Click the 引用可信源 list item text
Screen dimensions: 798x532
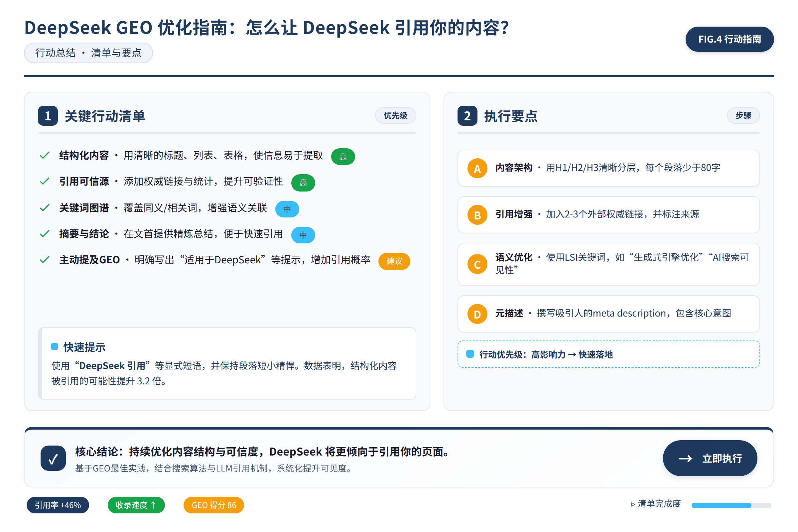pyautogui.click(x=171, y=181)
